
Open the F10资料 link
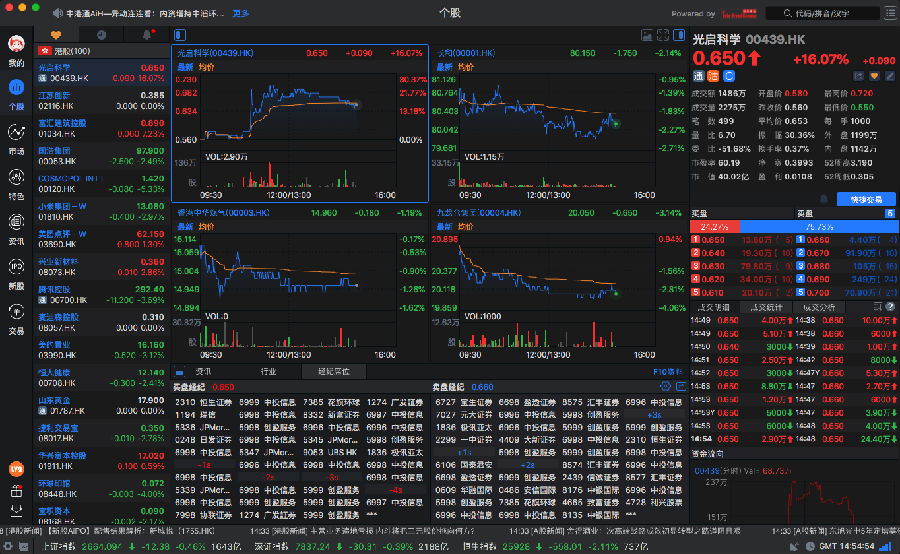(x=668, y=371)
